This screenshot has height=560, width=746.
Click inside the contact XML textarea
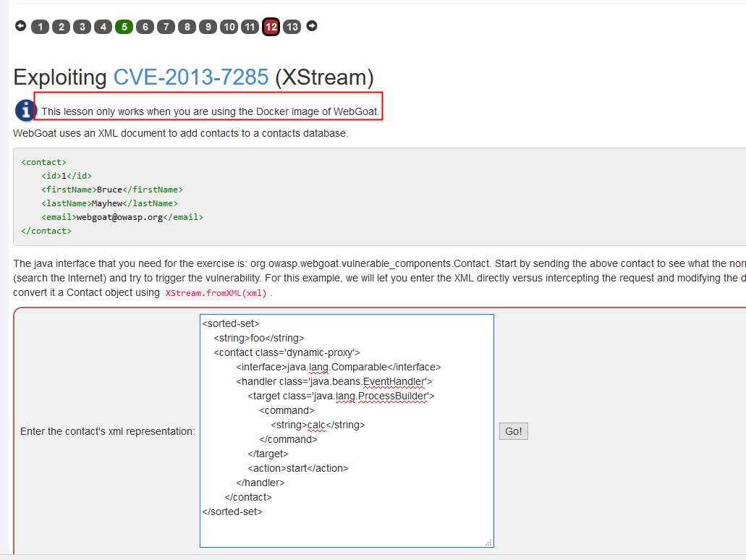(x=347, y=430)
